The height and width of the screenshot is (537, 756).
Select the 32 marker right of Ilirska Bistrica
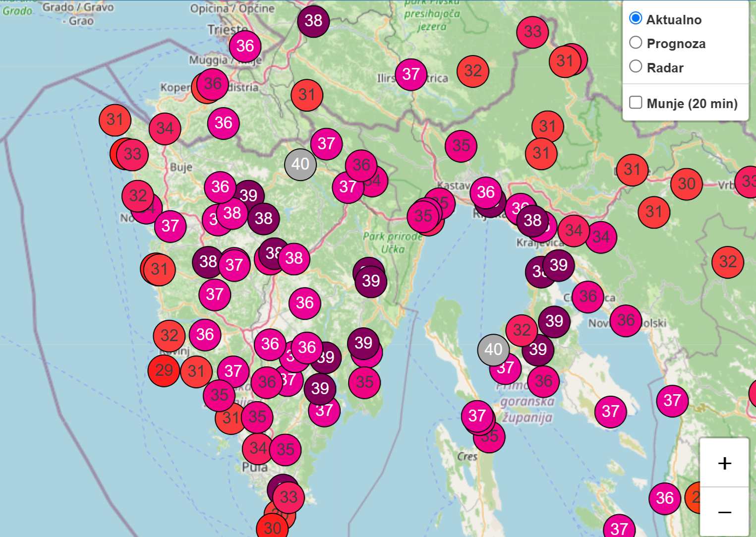pyautogui.click(x=473, y=71)
